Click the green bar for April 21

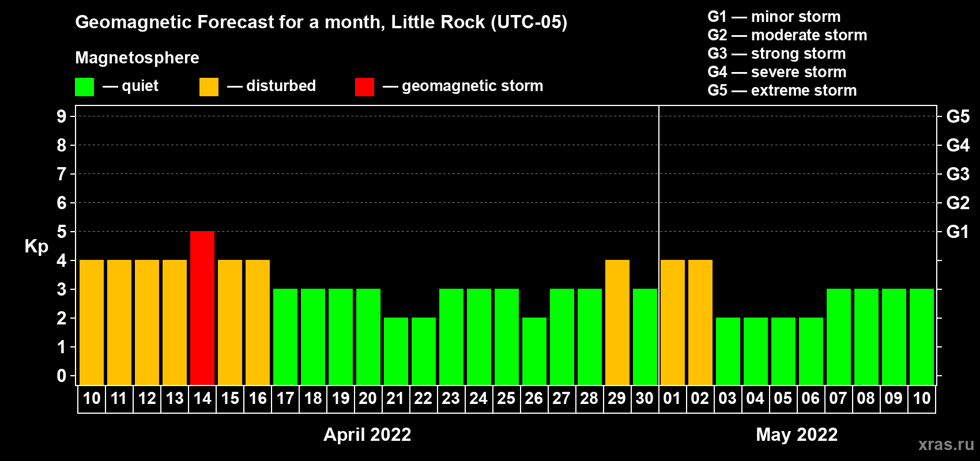click(x=396, y=351)
